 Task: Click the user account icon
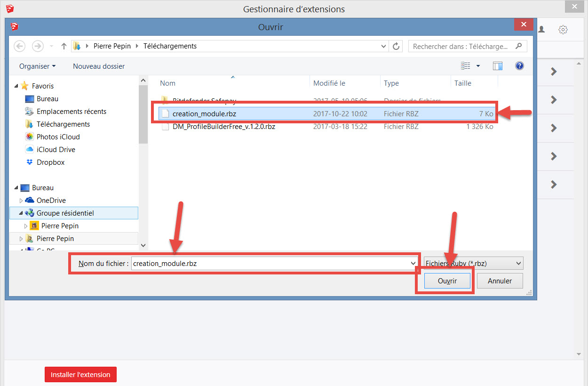click(x=541, y=30)
